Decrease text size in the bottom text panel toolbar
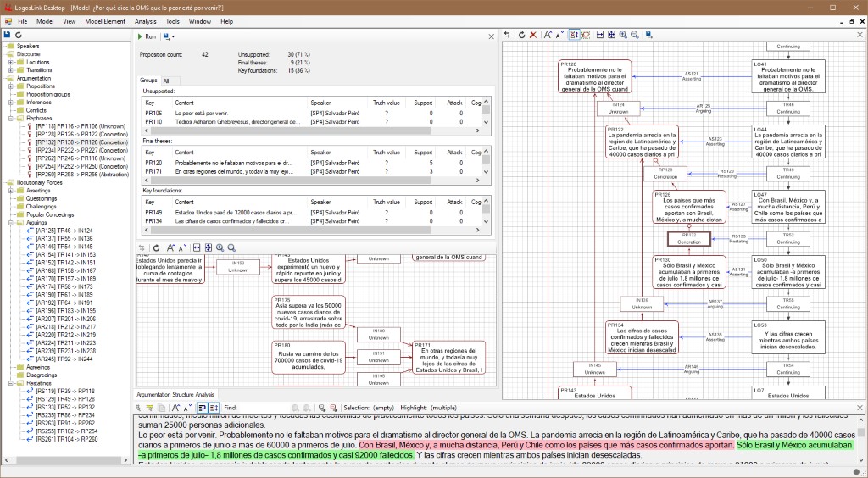Screen dimensions: 868x478 pyautogui.click(x=187, y=408)
